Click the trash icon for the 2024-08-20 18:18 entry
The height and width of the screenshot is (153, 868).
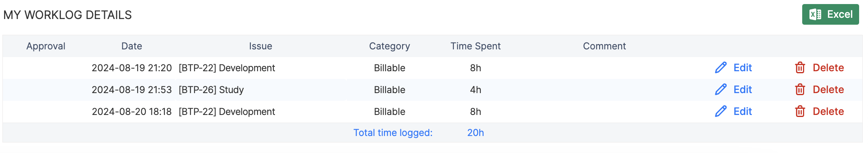800,111
